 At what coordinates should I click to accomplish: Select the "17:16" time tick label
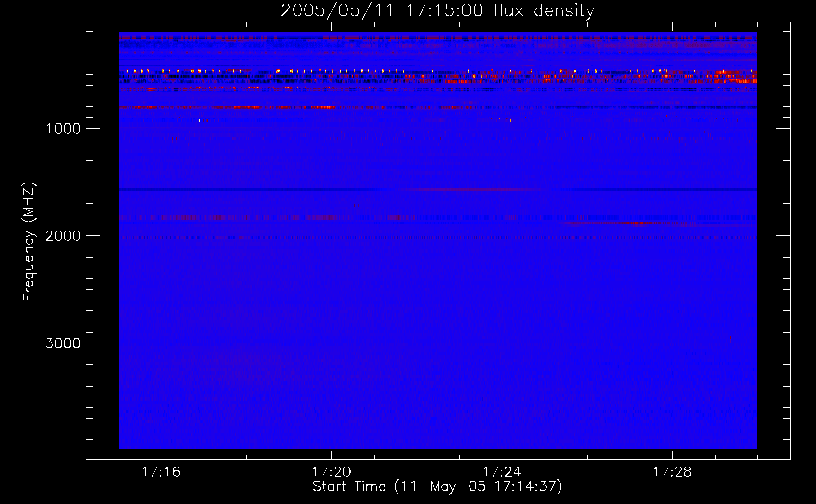point(161,472)
